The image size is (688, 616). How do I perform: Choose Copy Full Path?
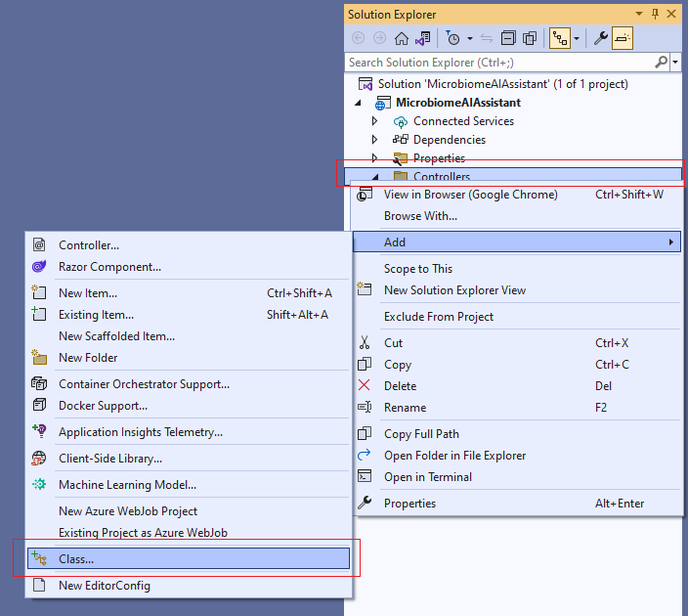tap(517, 434)
